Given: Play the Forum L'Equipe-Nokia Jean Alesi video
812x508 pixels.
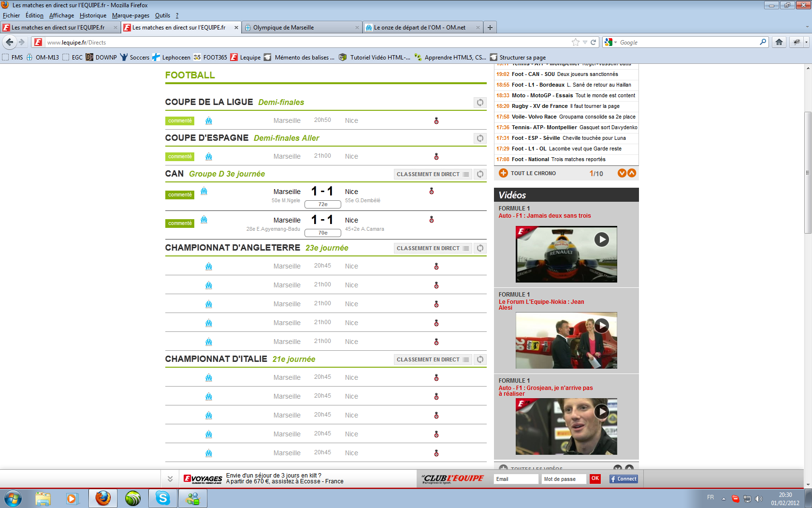Looking at the screenshot, I should tap(602, 326).
